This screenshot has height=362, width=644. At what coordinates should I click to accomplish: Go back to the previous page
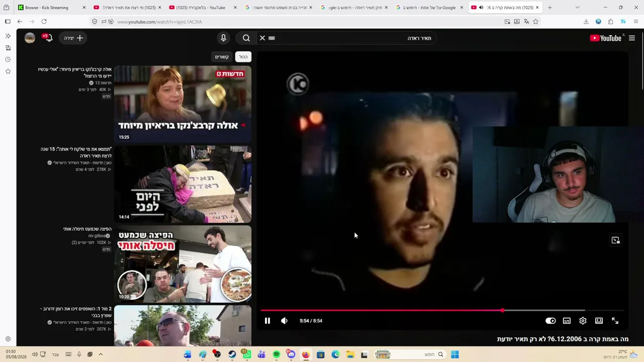[20, 22]
